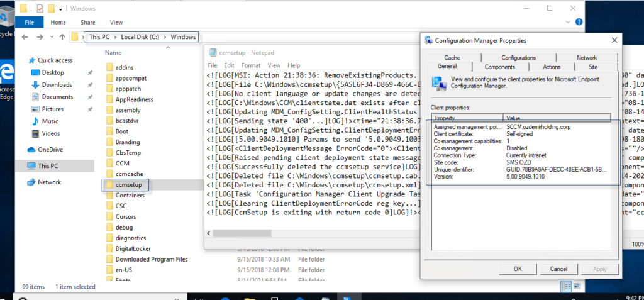The width and height of the screenshot is (644, 300).
Task: Click OK in Configuration Manager Properties
Action: pyautogui.click(x=518, y=269)
